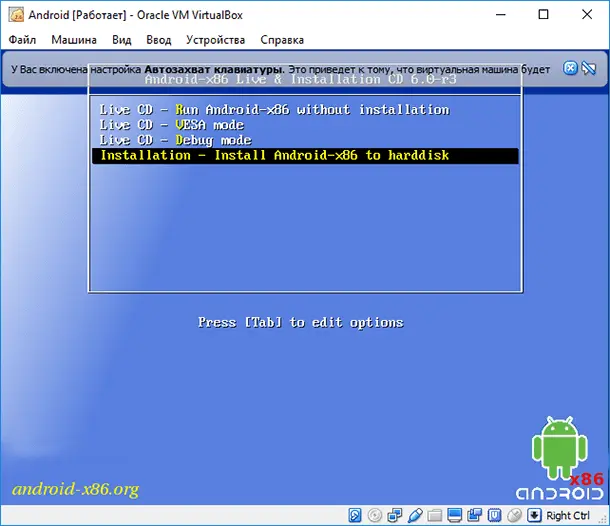This screenshot has height=526, width=610.
Task: Click the display status icon
Action: 454,515
